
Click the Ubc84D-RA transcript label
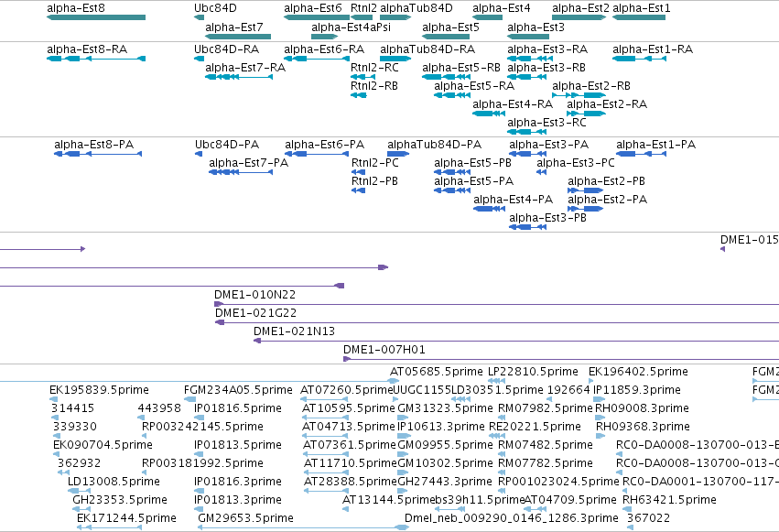click(226, 49)
